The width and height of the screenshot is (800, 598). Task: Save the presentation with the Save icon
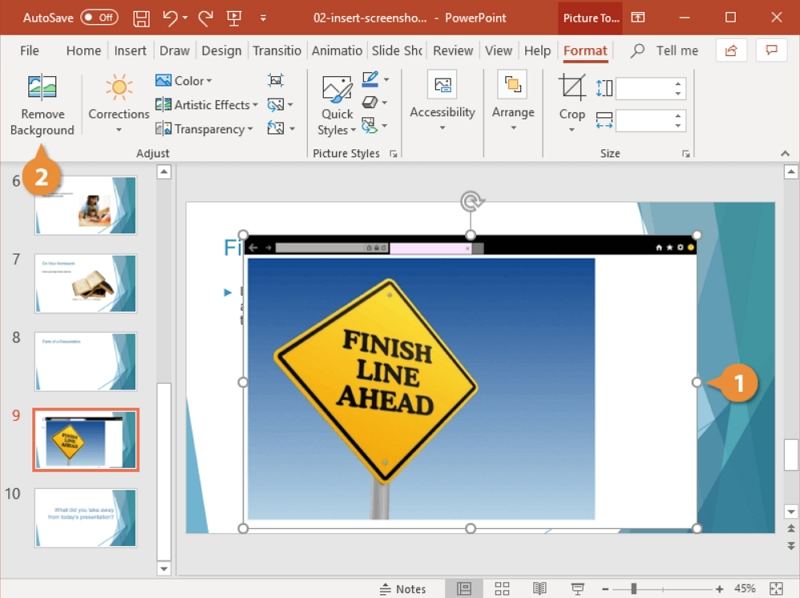pyautogui.click(x=142, y=18)
